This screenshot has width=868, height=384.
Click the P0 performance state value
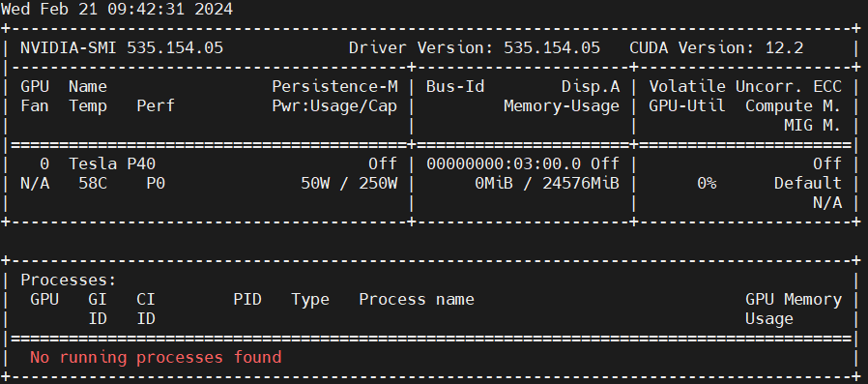pyautogui.click(x=156, y=183)
